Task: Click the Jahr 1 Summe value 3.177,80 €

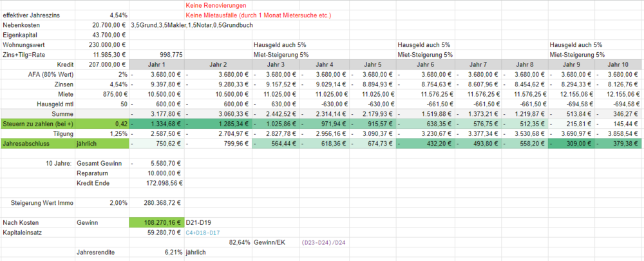Action: click(x=167, y=114)
